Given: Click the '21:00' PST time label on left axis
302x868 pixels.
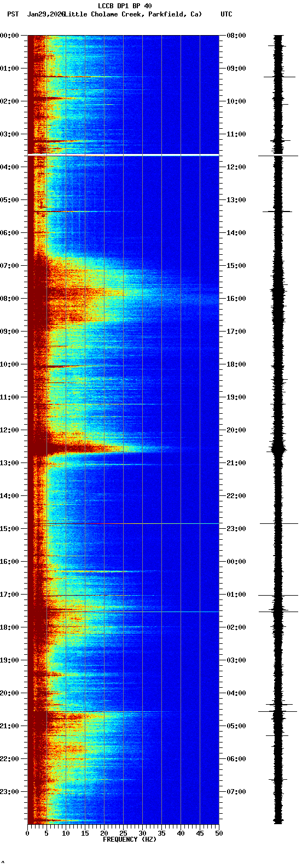Looking at the screenshot, I should (9, 726).
